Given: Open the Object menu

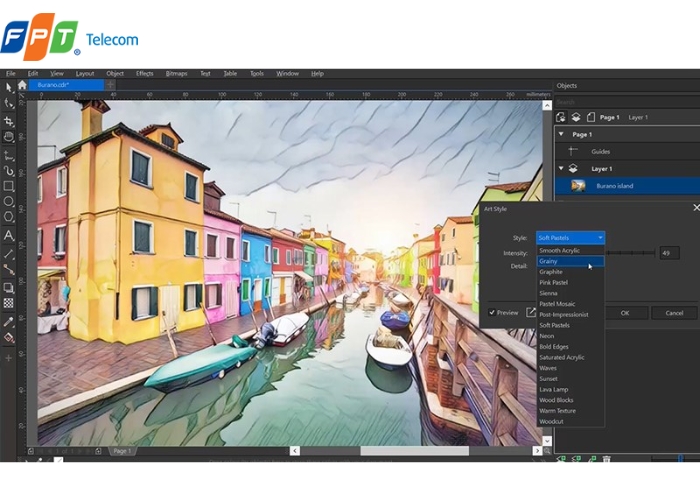Looking at the screenshot, I should point(115,73).
